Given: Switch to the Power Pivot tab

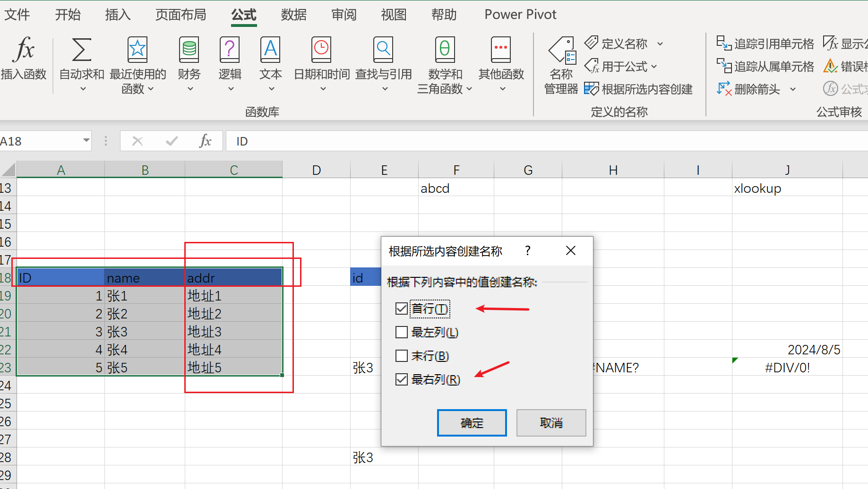Looking at the screenshot, I should (520, 15).
